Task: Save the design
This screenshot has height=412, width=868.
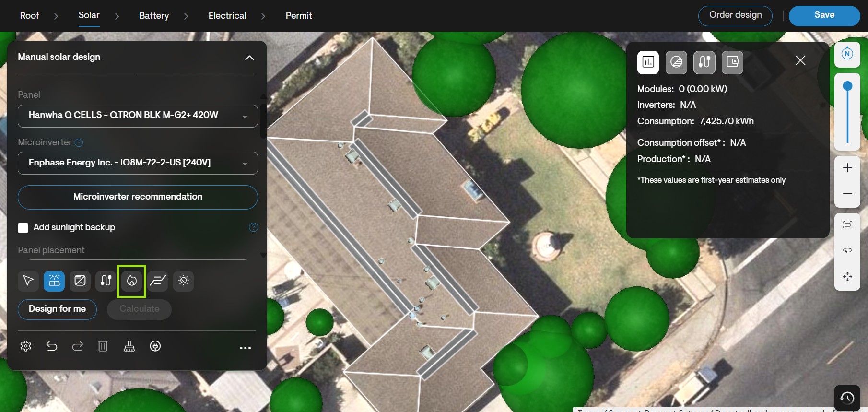Action: tap(824, 16)
